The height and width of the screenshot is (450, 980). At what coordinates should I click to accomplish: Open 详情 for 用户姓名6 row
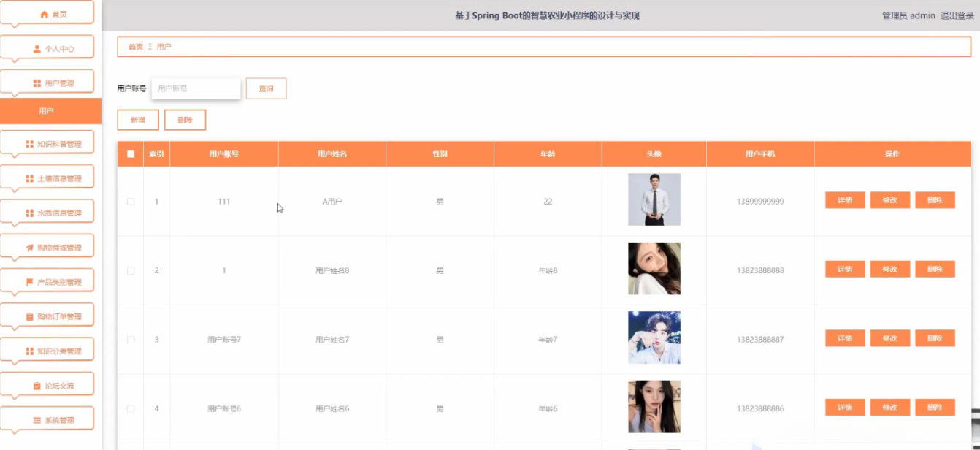845,407
